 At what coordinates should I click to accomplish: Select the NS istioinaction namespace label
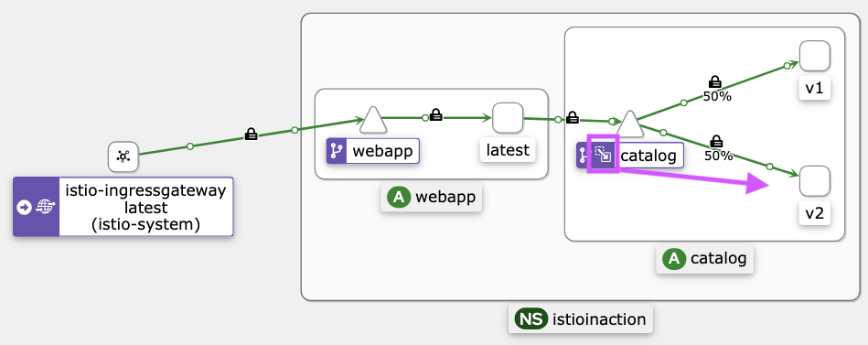pyautogui.click(x=581, y=319)
